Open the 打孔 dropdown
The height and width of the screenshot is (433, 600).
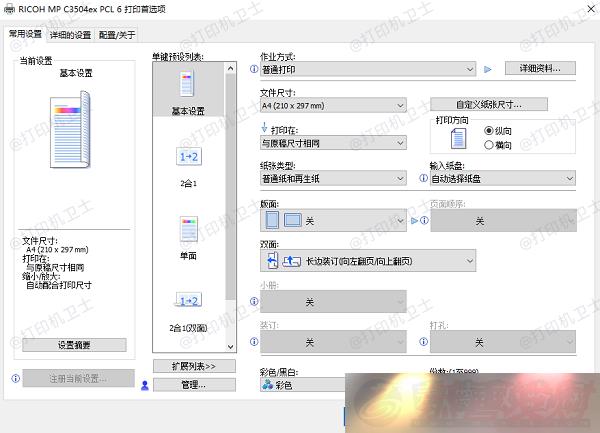click(x=503, y=342)
